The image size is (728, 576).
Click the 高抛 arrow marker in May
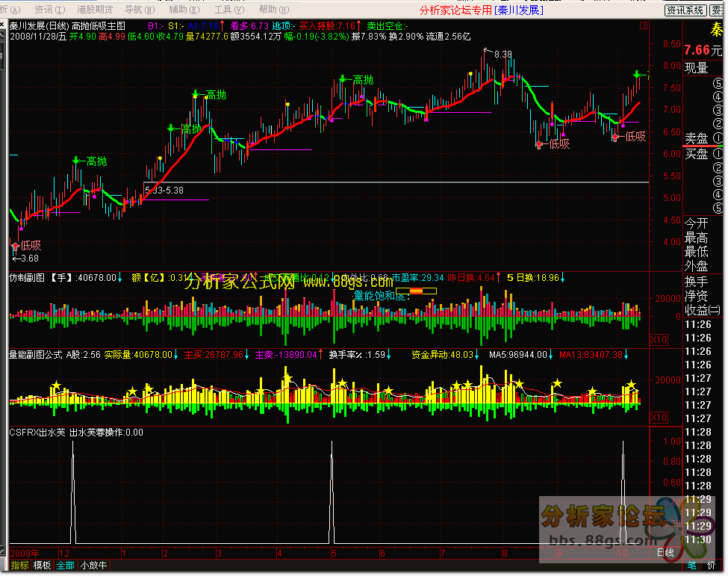[343, 79]
